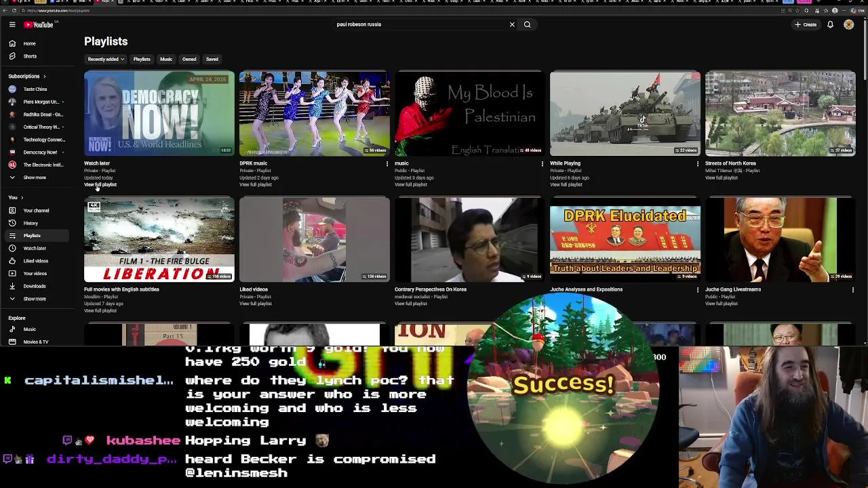Open Technology Connections channel
Image resolution: width=868 pixels, height=488 pixels.
(35, 140)
